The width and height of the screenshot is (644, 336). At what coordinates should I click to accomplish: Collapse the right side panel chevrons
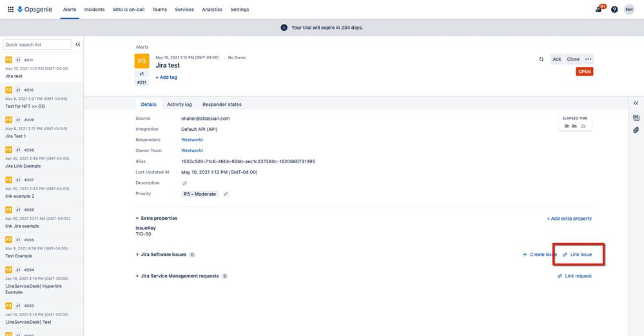(x=636, y=103)
